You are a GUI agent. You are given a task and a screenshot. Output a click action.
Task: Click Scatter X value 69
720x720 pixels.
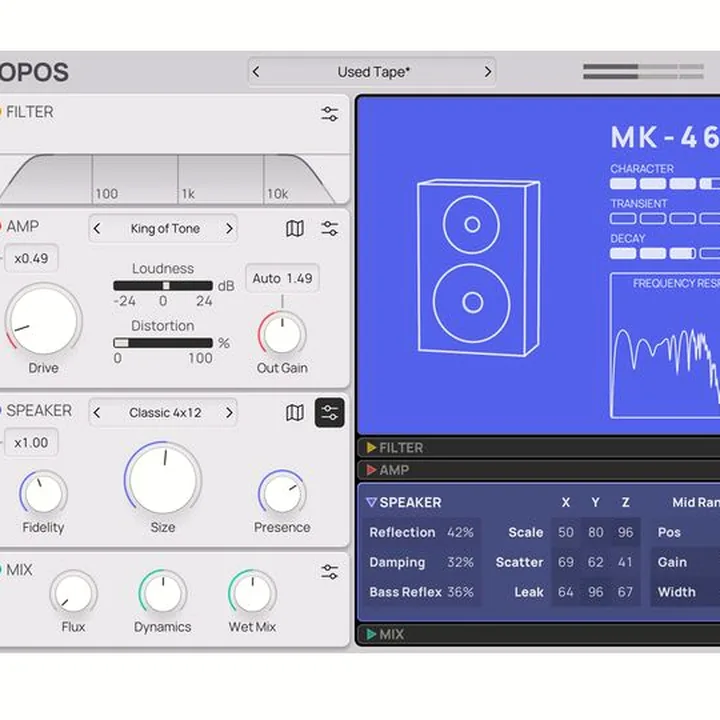566,562
